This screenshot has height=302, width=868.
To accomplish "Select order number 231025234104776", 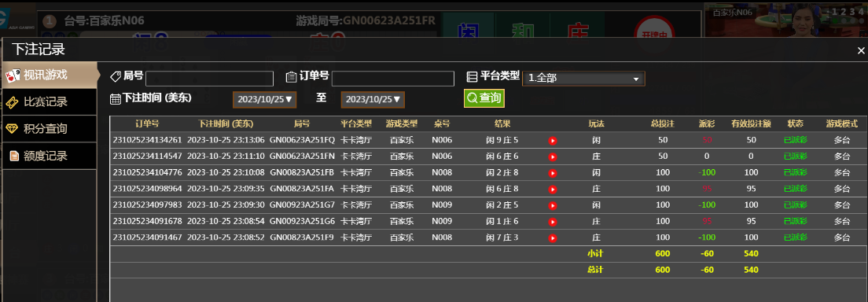I will [147, 172].
